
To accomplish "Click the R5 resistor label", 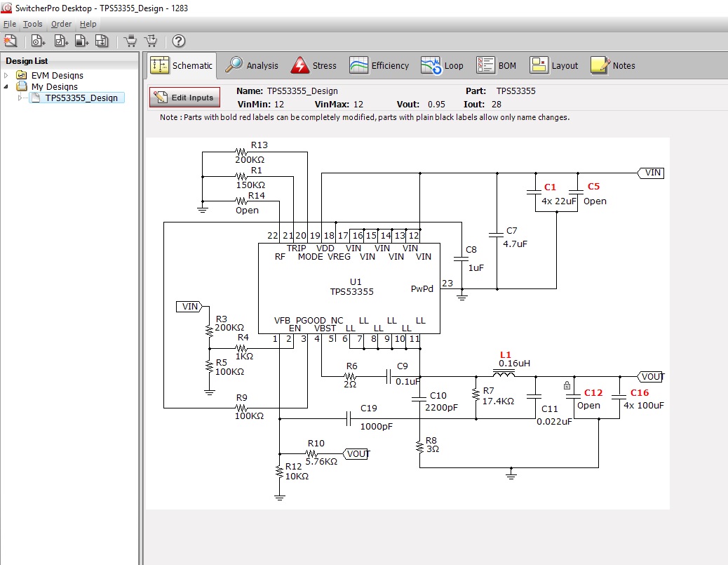I will click(x=222, y=362).
